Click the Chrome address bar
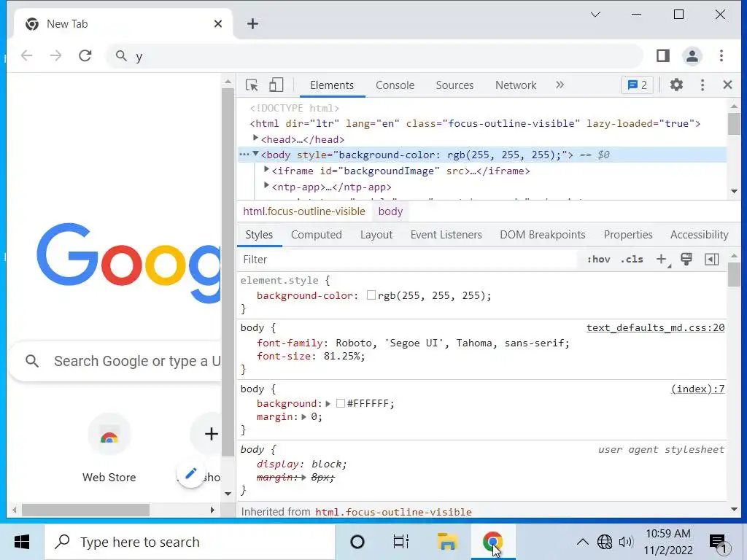 [x=374, y=56]
